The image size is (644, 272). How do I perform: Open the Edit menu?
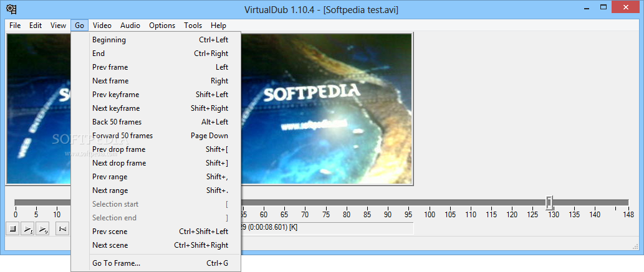(36, 26)
